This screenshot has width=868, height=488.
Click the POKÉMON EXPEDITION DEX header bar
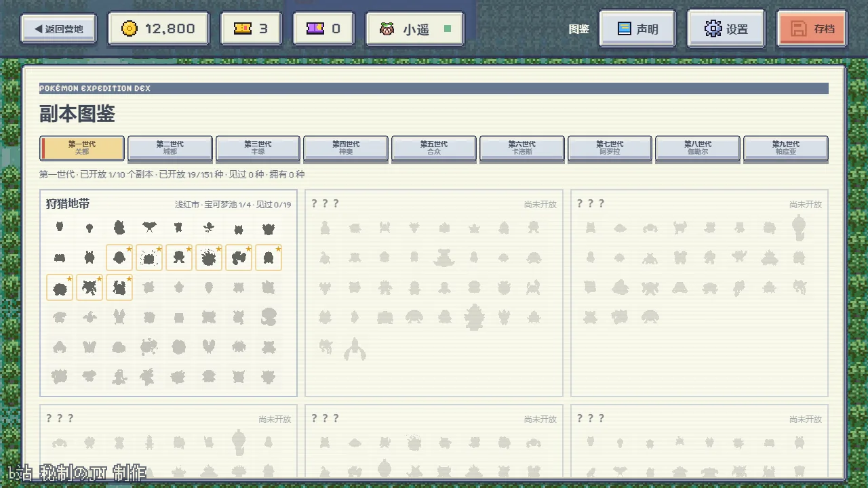(434, 89)
